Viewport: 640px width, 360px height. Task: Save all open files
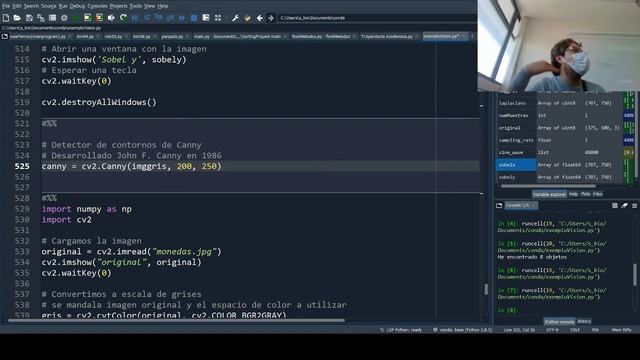click(x=41, y=18)
